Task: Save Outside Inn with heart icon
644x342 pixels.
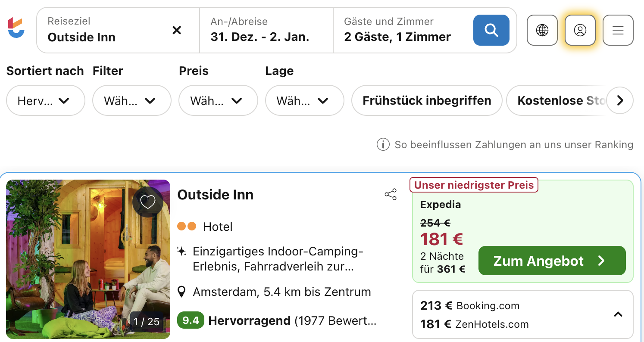Action: [x=148, y=202]
